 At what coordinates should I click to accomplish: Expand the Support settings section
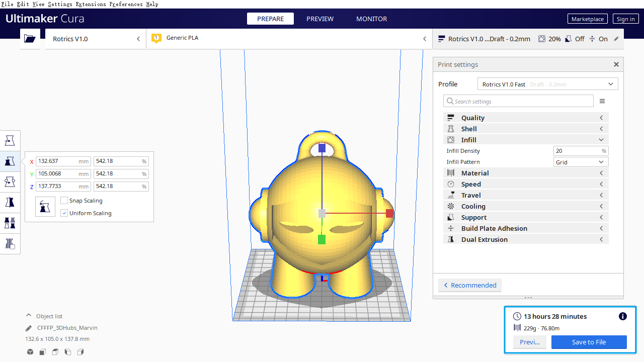(526, 217)
